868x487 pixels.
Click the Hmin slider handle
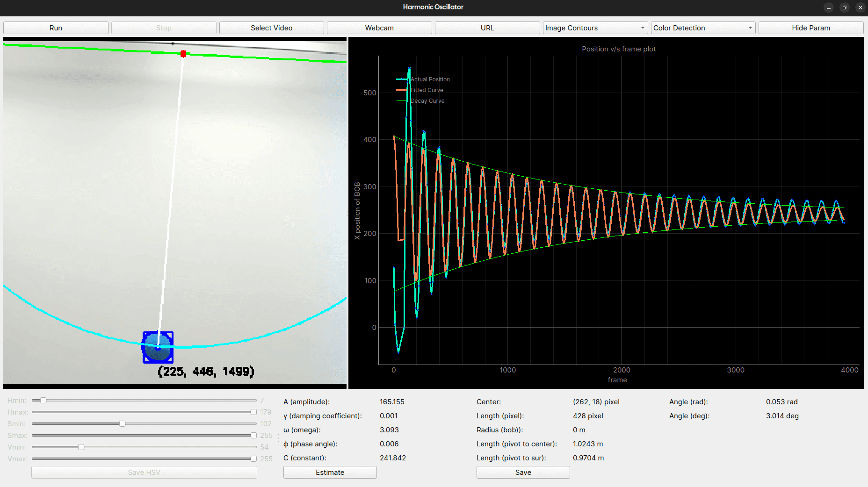43,401
